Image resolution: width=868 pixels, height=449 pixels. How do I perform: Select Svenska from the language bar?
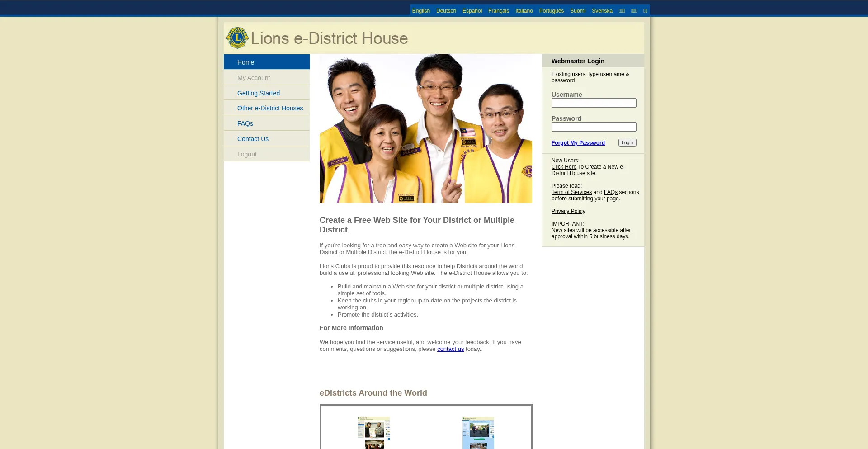pyautogui.click(x=602, y=11)
